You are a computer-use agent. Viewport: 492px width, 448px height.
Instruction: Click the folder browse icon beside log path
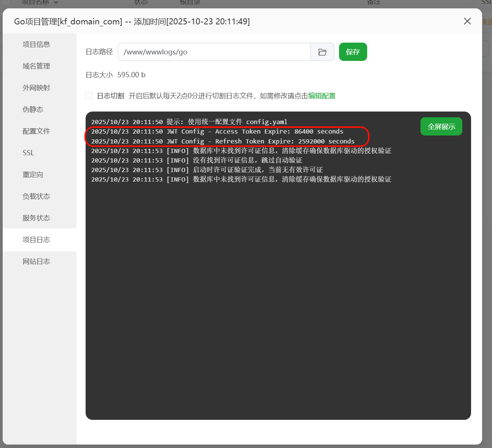pos(322,52)
